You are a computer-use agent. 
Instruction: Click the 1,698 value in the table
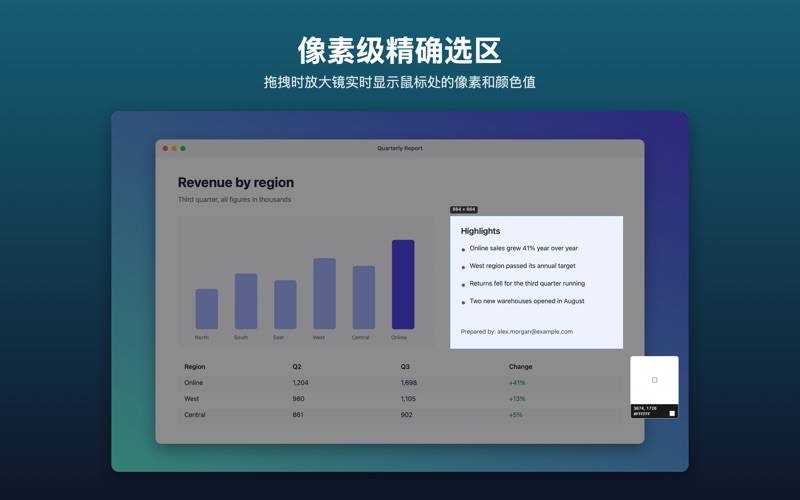[x=409, y=383]
